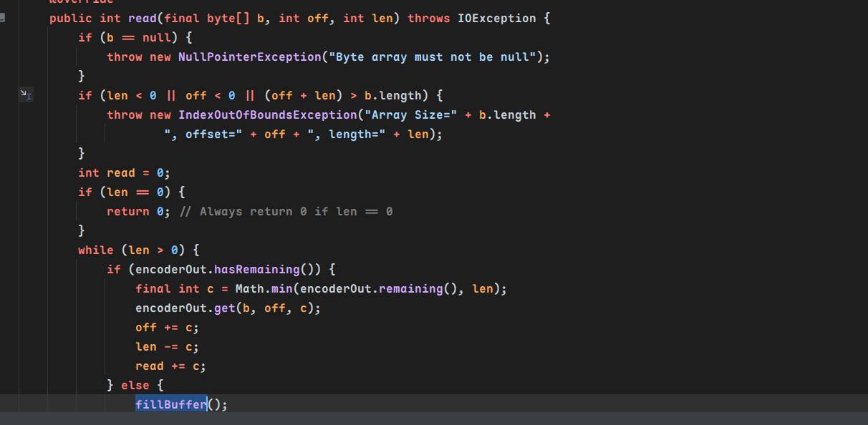The width and height of the screenshot is (868, 425).
Task: Click the read method name in signature
Action: coord(142,18)
